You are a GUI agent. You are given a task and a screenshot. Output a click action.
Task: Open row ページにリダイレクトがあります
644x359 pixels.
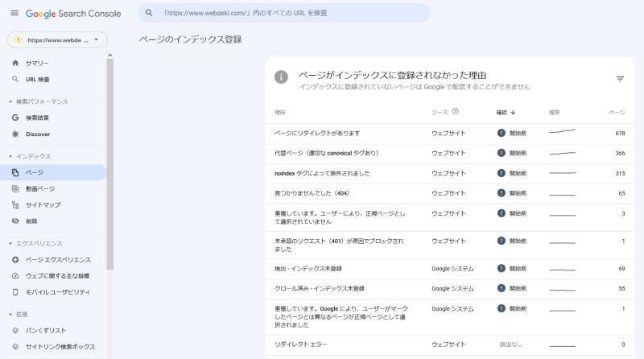coord(450,134)
